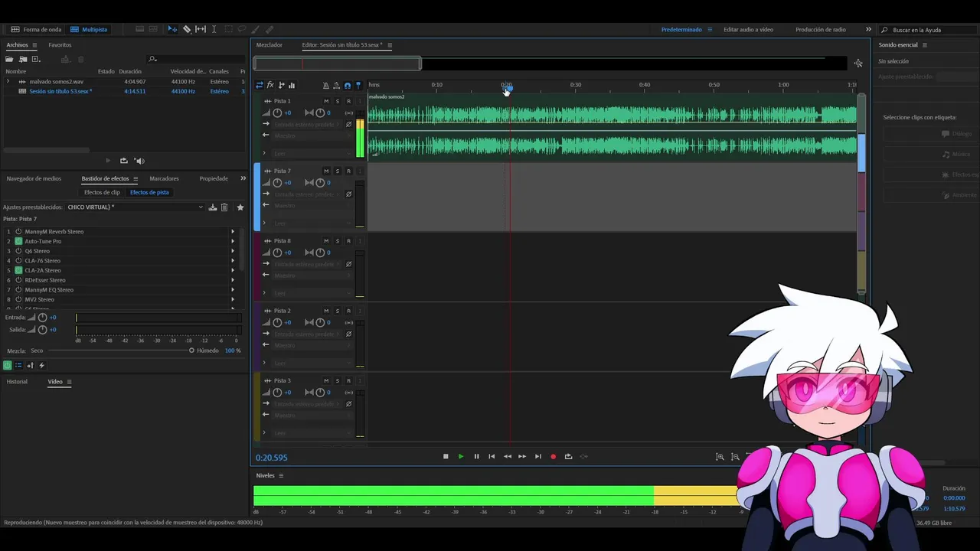Click the zoom navigator icon at top right of editor
Image resolution: width=980 pixels, height=551 pixels.
[858, 64]
